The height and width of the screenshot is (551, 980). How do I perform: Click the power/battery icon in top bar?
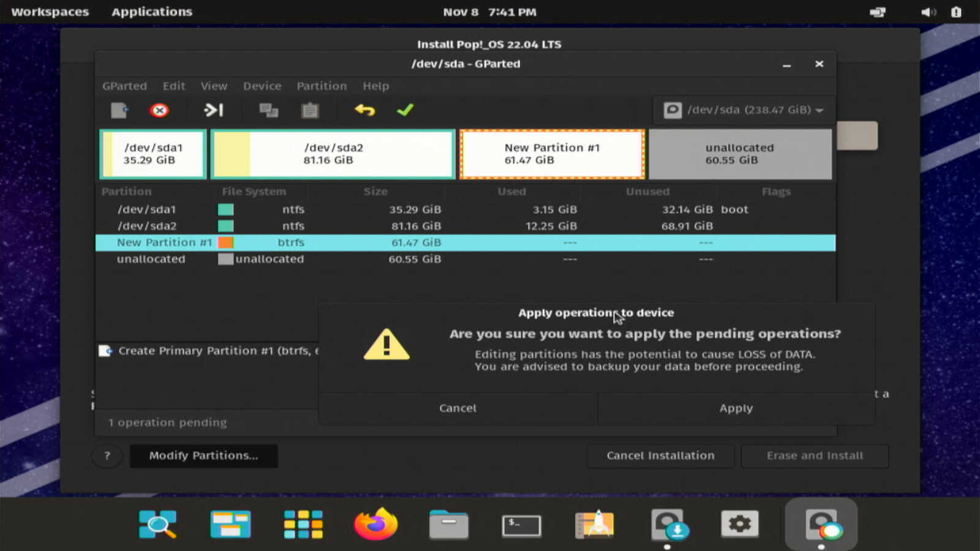pos(956,12)
